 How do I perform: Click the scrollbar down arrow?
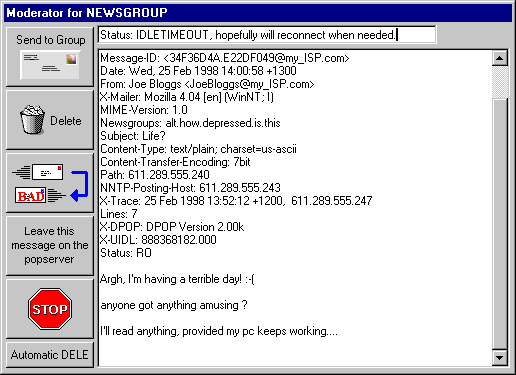pos(499,358)
